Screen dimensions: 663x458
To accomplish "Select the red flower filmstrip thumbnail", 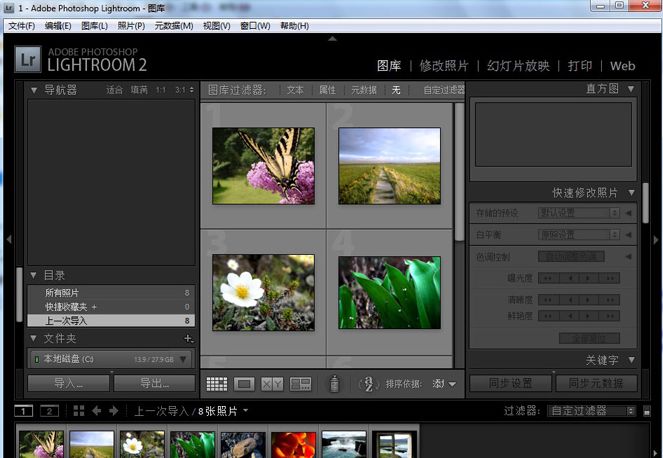I will click(293, 445).
